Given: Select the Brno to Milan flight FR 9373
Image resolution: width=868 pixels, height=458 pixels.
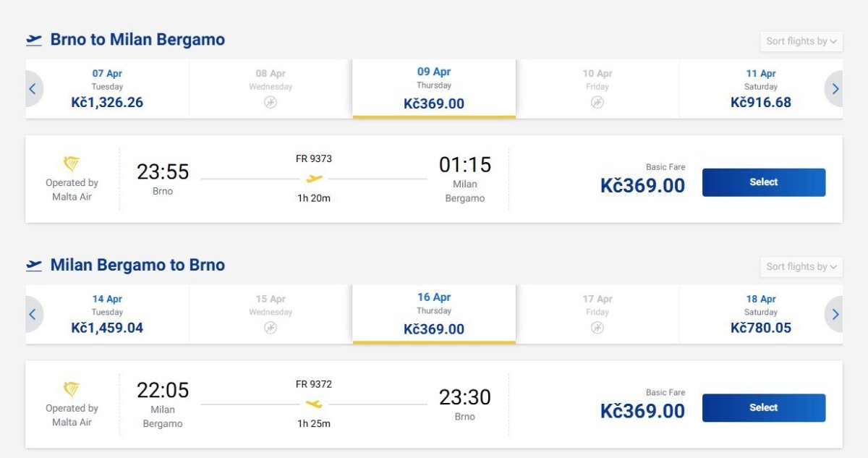Looking at the screenshot, I should click(x=763, y=182).
